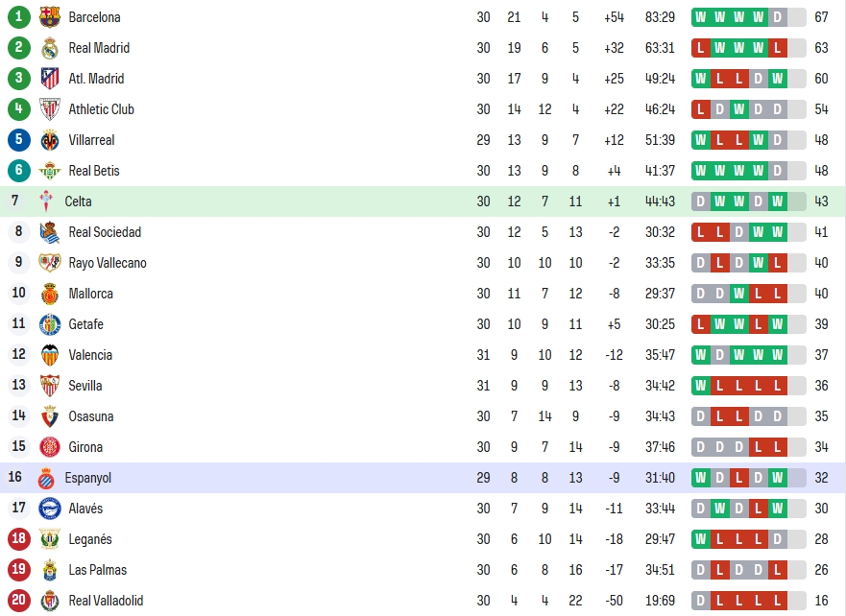Open the Real Sociedad crest icon
The image size is (846, 616).
50,232
